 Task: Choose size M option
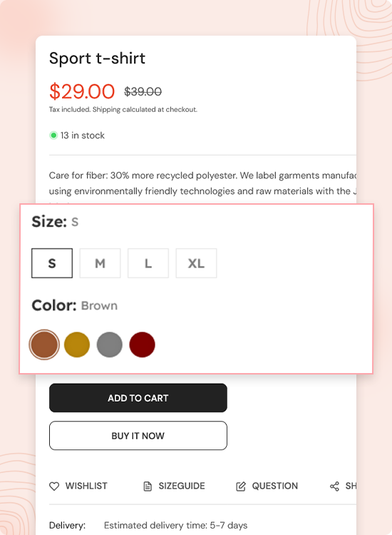[100, 263]
